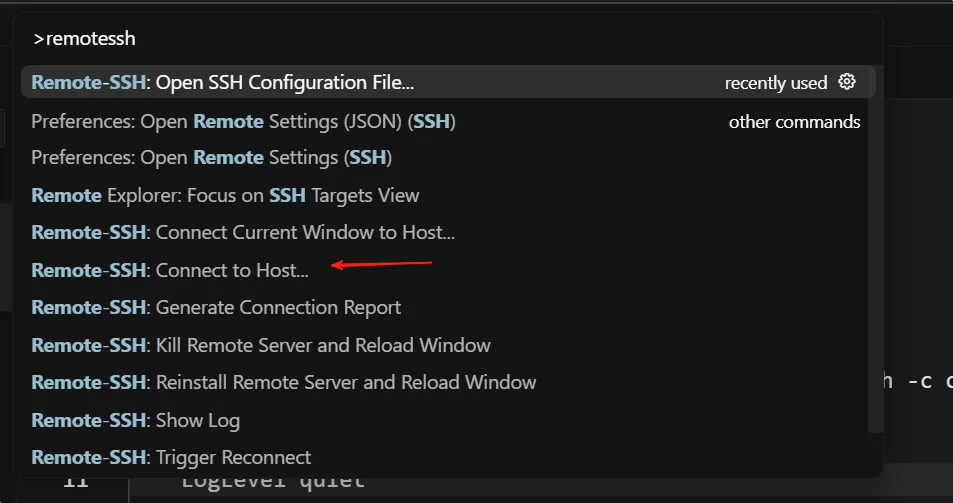Click the command list vertical scrollbar
The width and height of the screenshot is (953, 503).
click(x=876, y=250)
